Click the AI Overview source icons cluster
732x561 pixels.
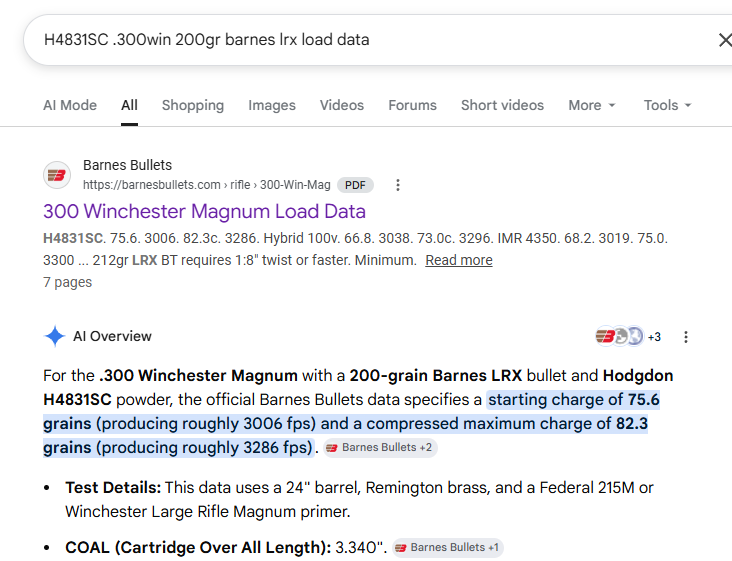click(x=619, y=336)
